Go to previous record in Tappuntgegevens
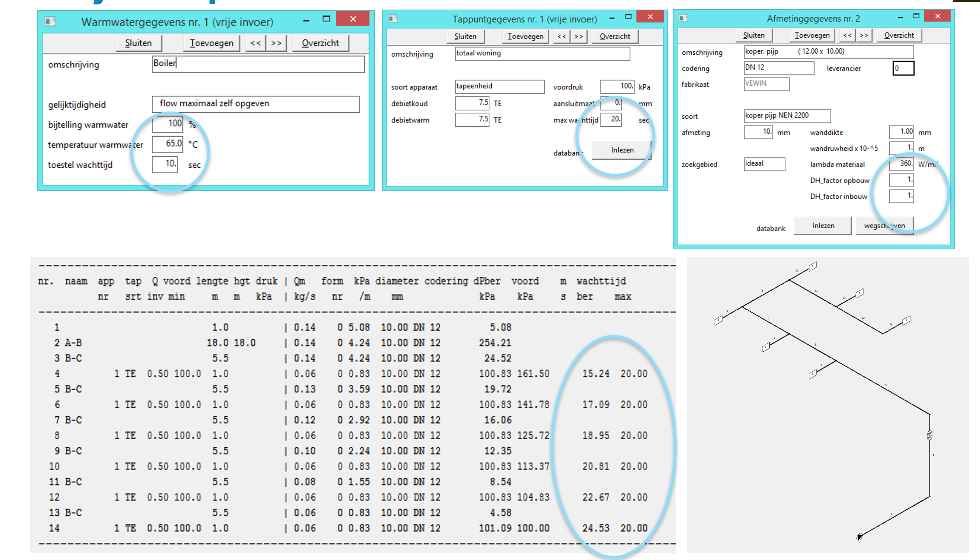Screen dimensions: 980x560 pyautogui.click(x=561, y=37)
